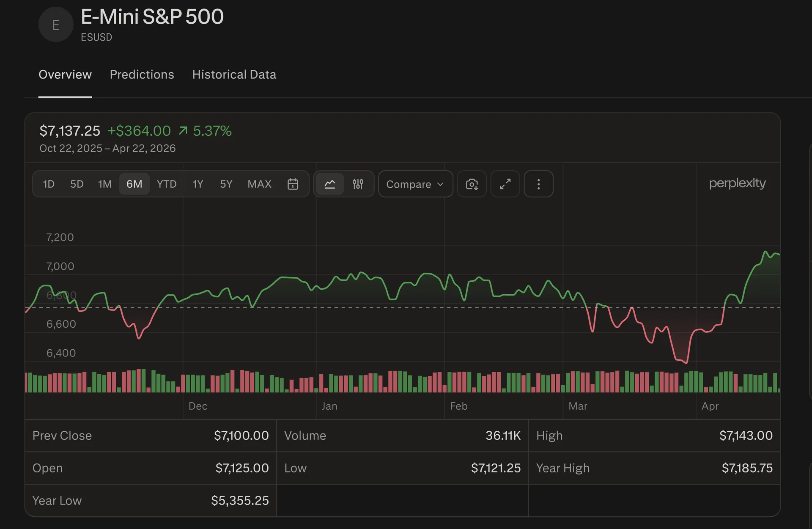Open the Historical Data tab
The image size is (812, 529).
[x=234, y=74]
